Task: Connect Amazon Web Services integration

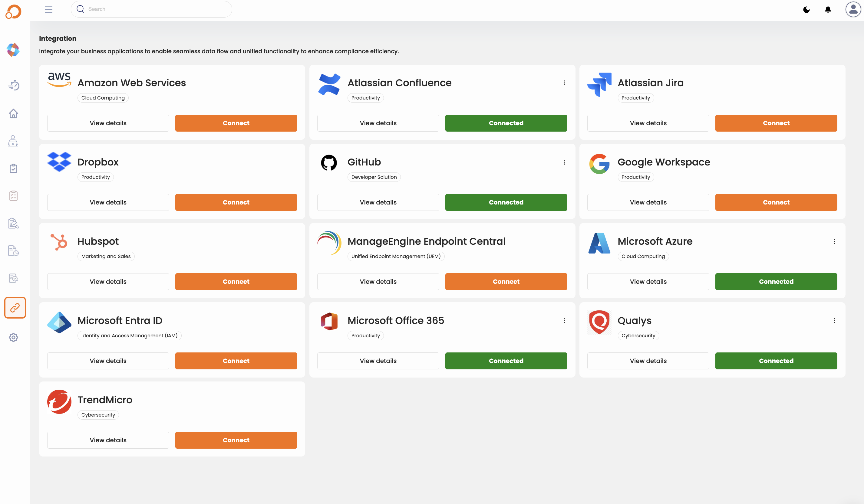Action: 236,123
